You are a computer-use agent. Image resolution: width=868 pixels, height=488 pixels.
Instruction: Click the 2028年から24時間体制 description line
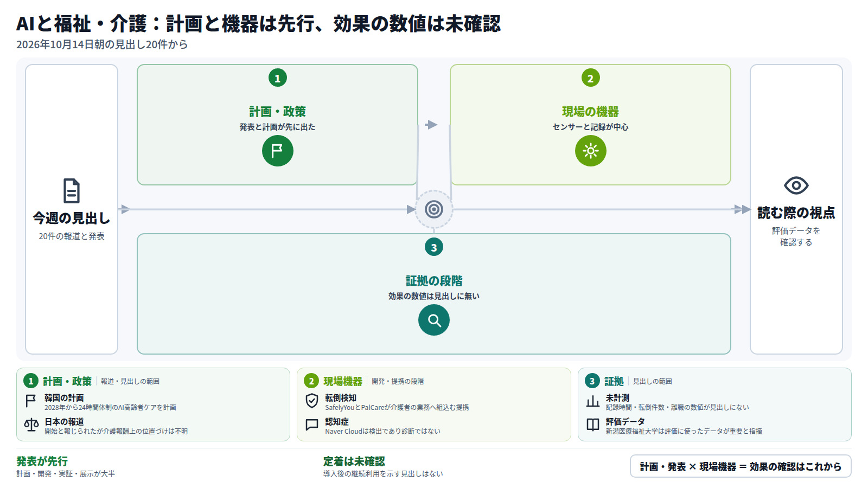(x=110, y=407)
